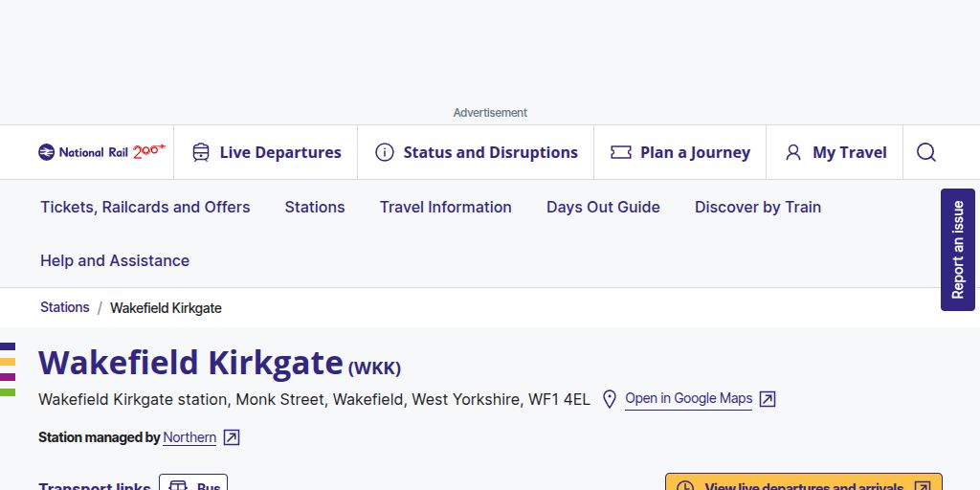The width and height of the screenshot is (980, 490).
Task: Click external link icon beside Northern
Action: pos(232,437)
